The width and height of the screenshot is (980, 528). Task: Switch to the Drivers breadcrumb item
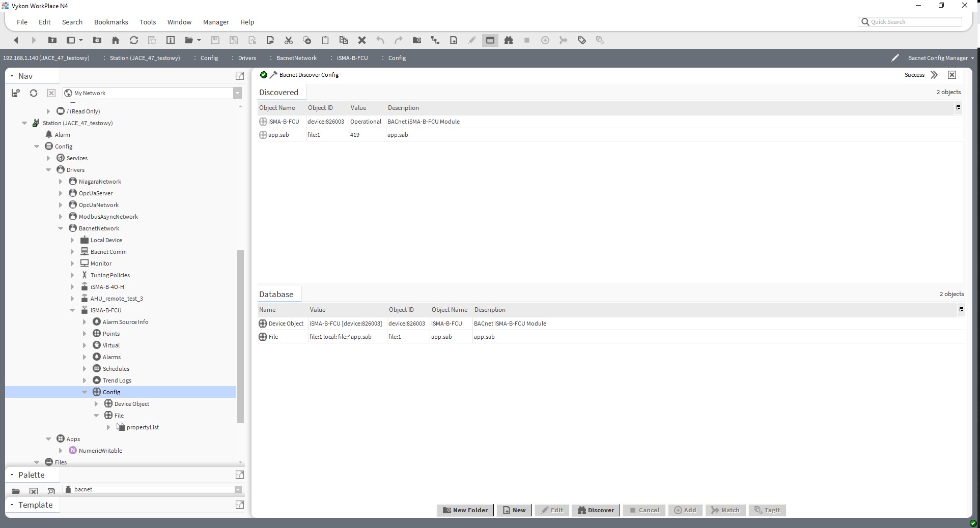[246, 58]
